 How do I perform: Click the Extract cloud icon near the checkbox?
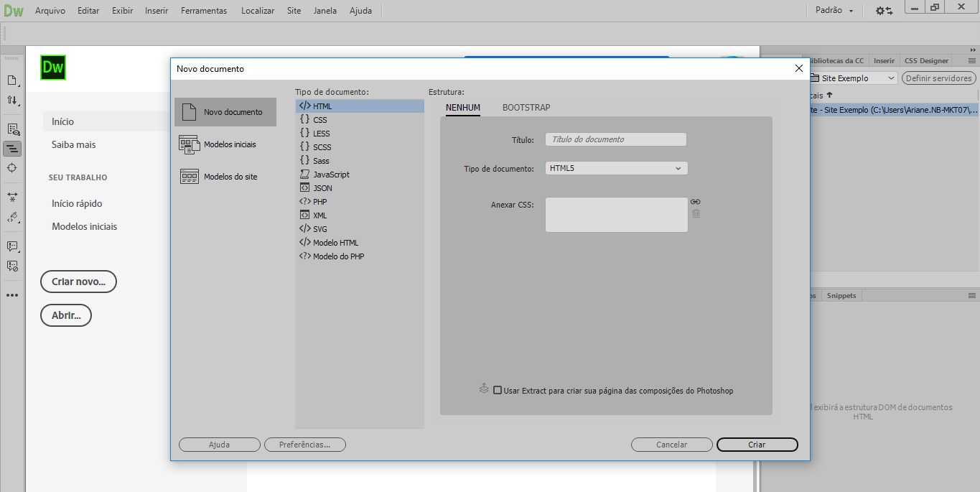[x=484, y=389]
